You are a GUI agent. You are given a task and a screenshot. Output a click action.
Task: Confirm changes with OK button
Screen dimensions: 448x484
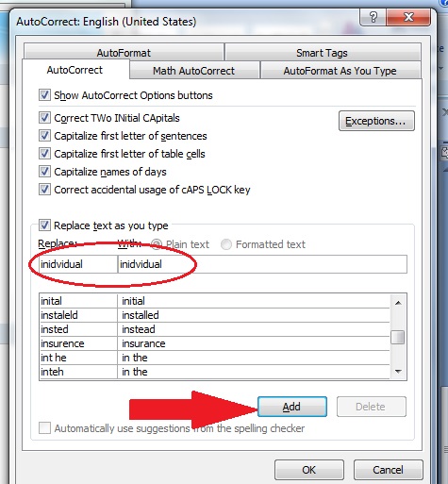tap(309, 470)
